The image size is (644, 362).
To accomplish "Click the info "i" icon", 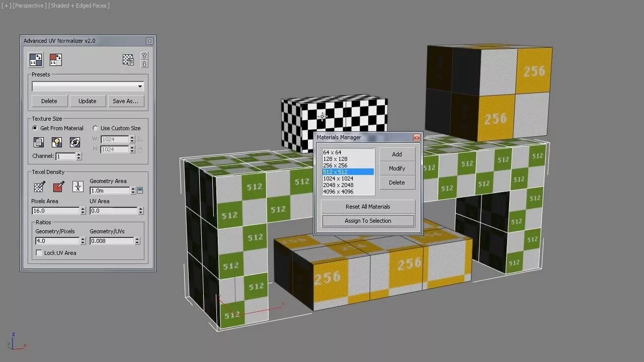I will [144, 64].
